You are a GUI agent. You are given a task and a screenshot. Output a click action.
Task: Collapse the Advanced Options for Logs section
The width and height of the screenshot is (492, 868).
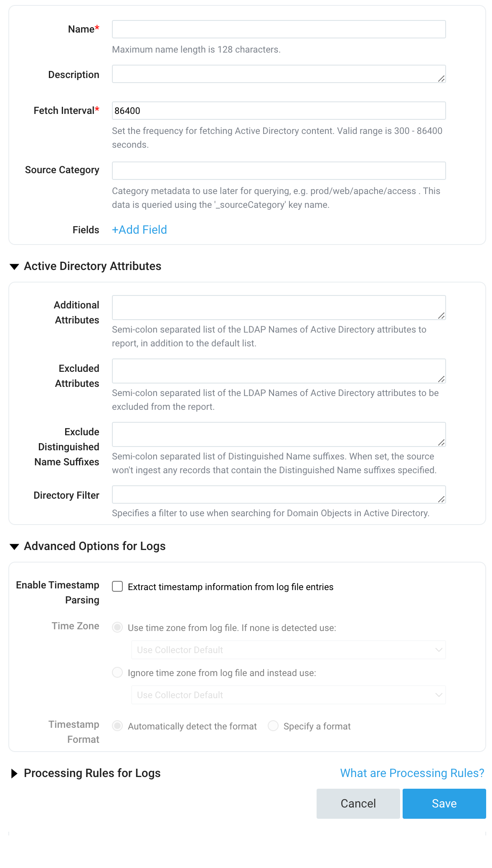pos(15,547)
